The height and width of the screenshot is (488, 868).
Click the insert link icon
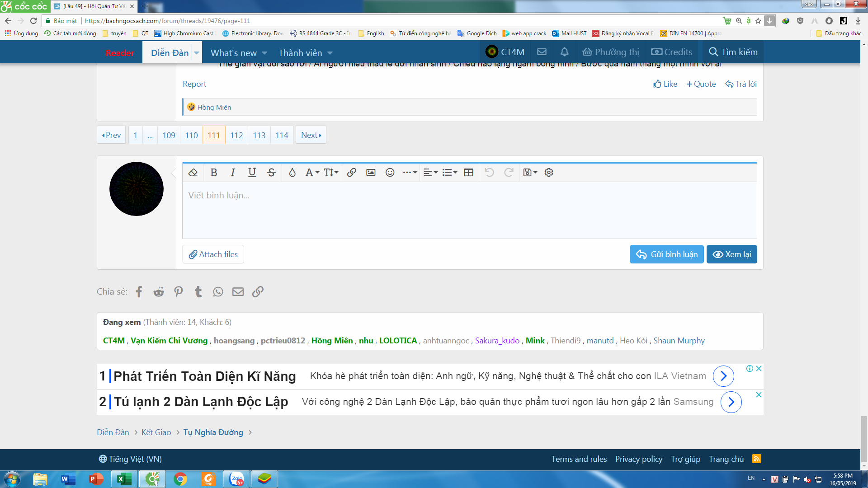[x=352, y=173]
